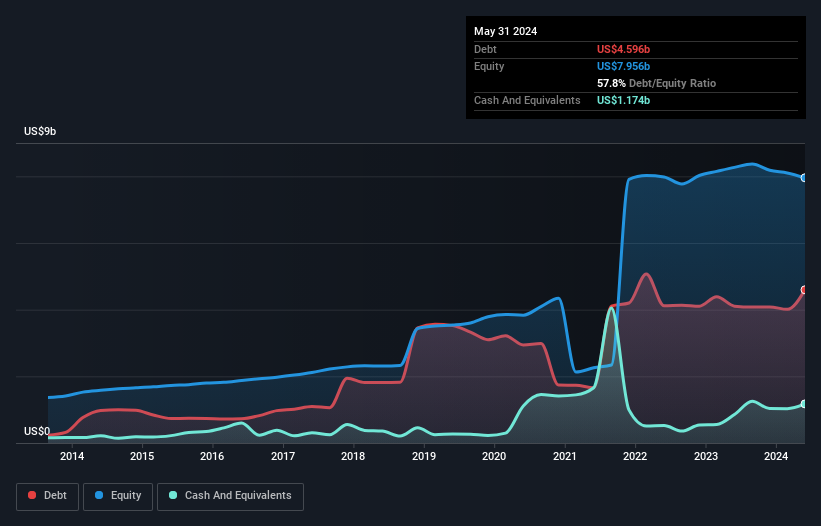
Task: Click the 2018 x-axis label
Action: tap(353, 456)
